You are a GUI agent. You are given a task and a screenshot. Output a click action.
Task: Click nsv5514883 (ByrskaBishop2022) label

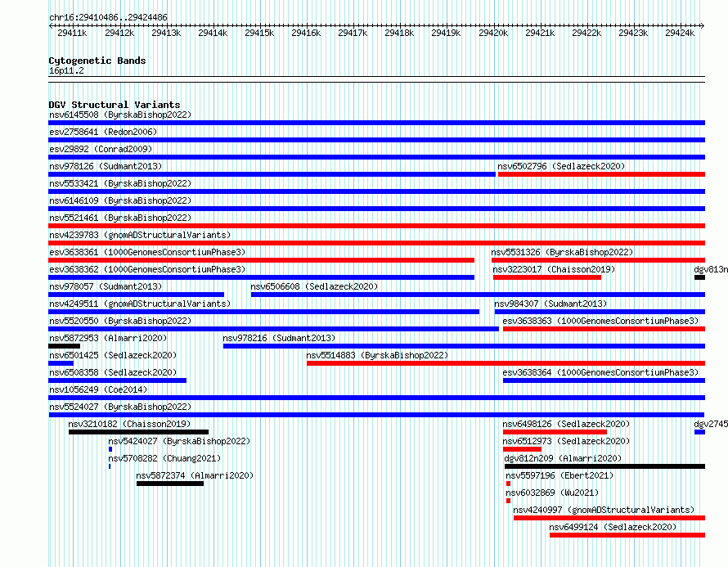(377, 355)
